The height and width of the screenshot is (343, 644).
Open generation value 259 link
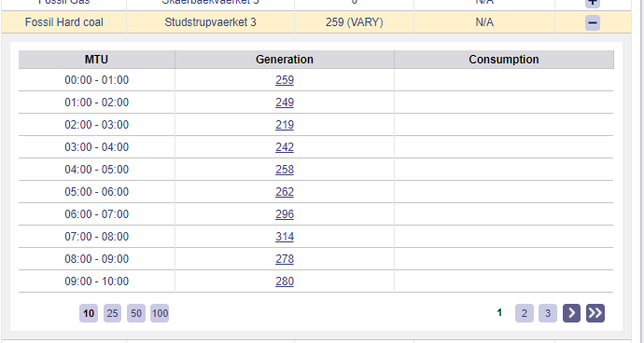click(x=285, y=80)
